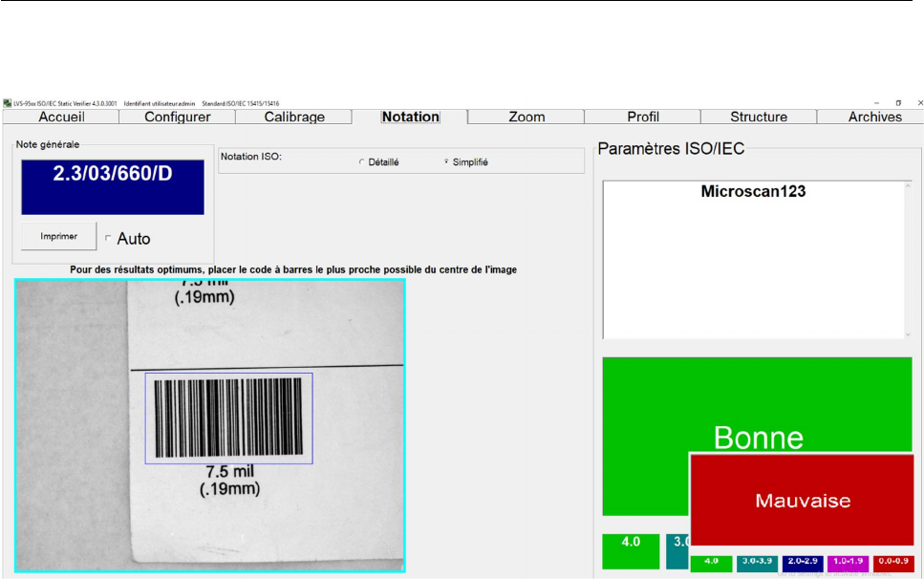Viewport: 924px width, 579px height.
Task: Maximize the verifier window
Action: 898,103
